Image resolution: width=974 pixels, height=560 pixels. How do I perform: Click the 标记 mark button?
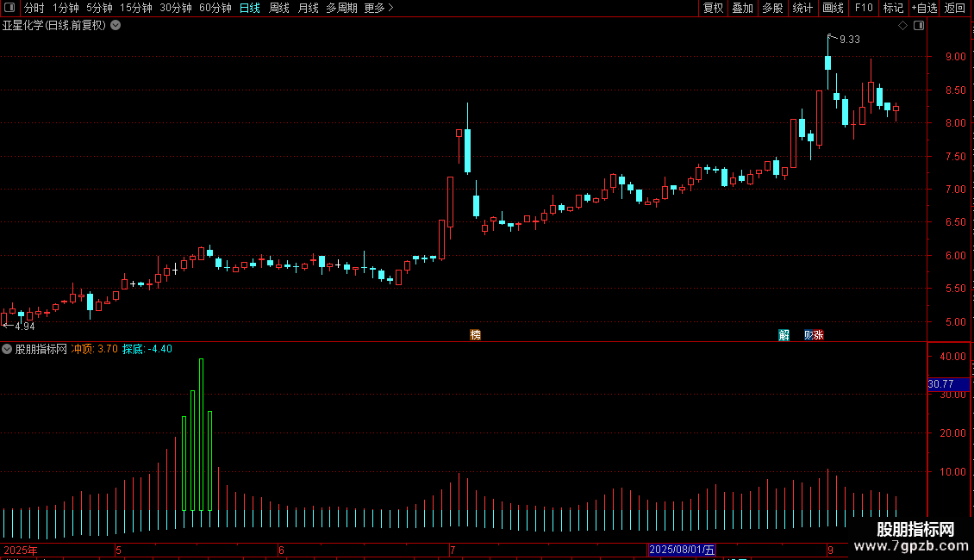pos(893,8)
